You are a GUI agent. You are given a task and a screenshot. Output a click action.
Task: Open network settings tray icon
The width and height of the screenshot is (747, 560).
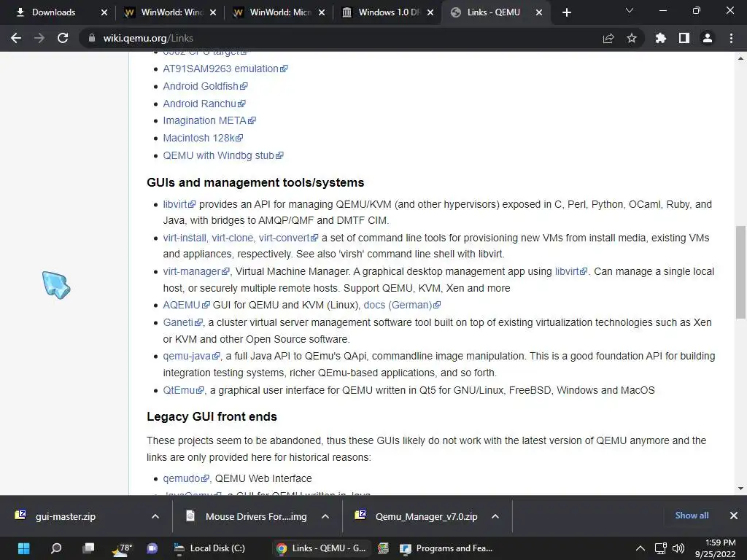660,548
